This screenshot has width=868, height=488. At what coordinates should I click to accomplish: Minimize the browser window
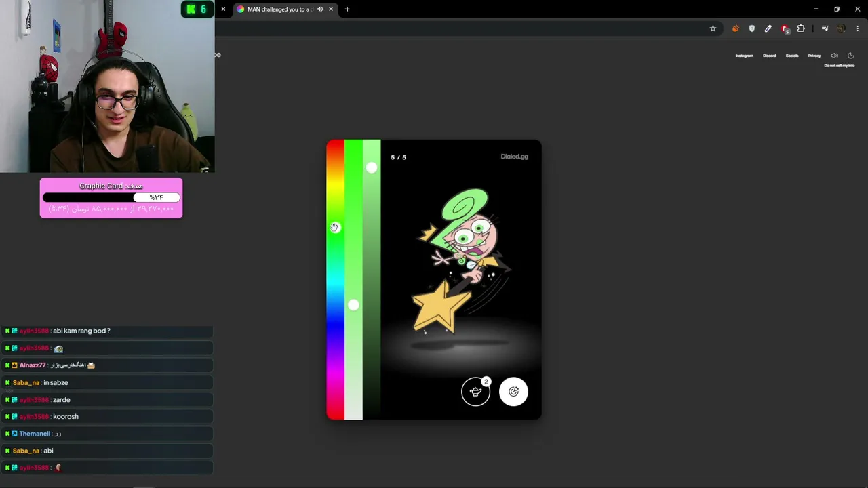[816, 9]
